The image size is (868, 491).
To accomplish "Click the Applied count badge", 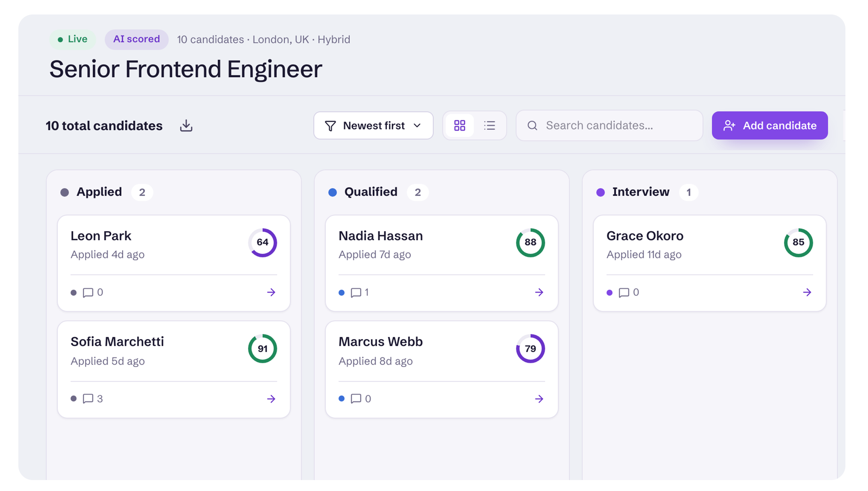I will click(x=142, y=192).
